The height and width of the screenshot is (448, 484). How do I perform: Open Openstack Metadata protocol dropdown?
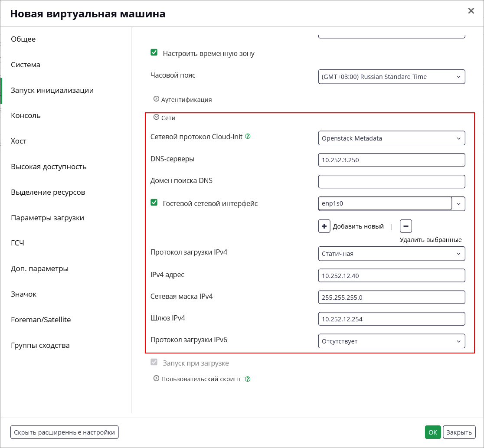pyautogui.click(x=391, y=138)
